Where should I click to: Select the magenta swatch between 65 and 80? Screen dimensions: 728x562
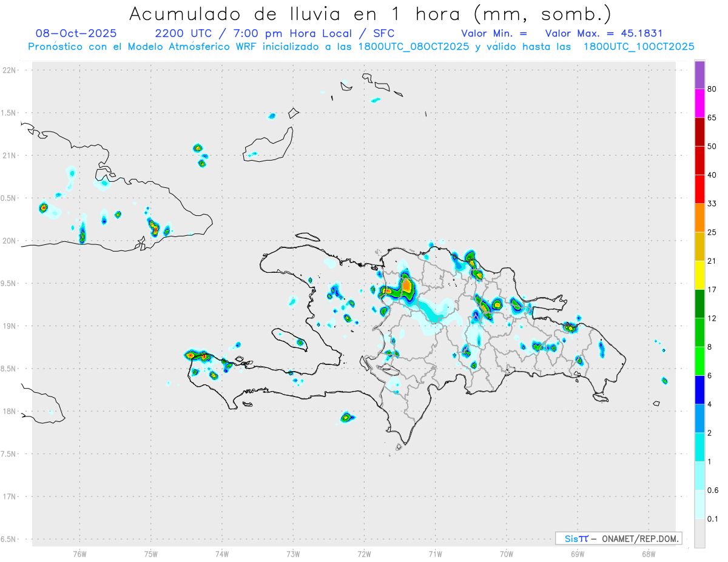click(699, 103)
